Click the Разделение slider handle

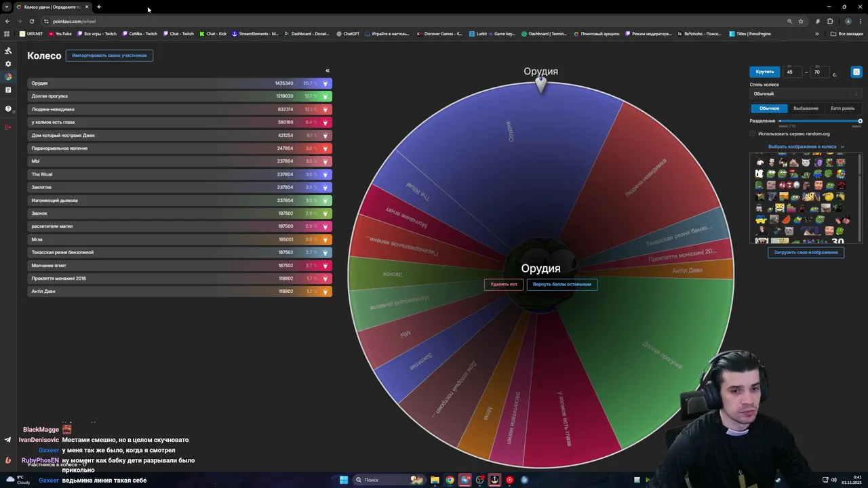pos(860,121)
